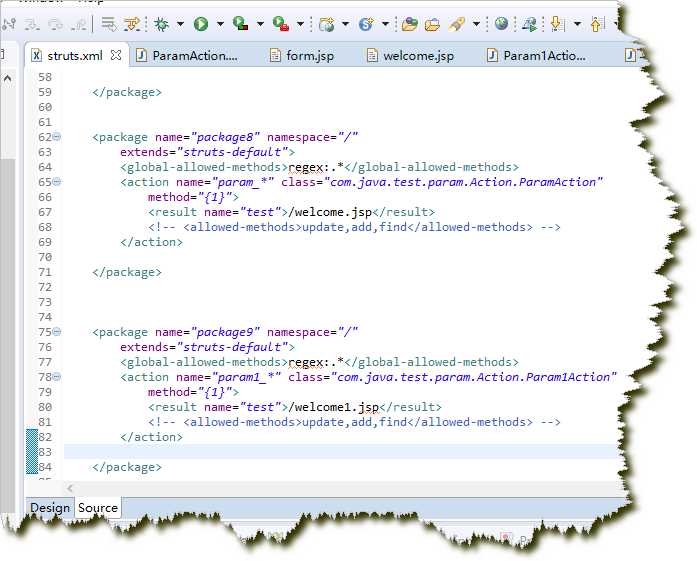Jump to Previous Annotation up arrow
Image resolution: width=697 pixels, height=561 pixels.
[x=597, y=24]
